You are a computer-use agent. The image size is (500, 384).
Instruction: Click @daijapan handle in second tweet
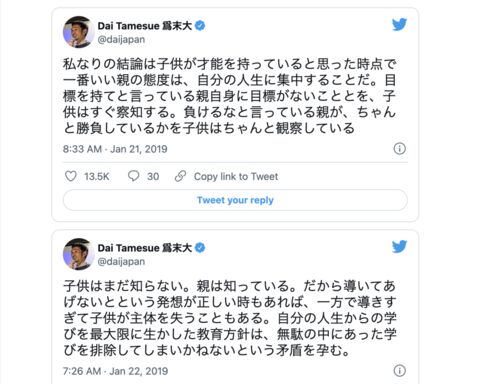click(121, 262)
